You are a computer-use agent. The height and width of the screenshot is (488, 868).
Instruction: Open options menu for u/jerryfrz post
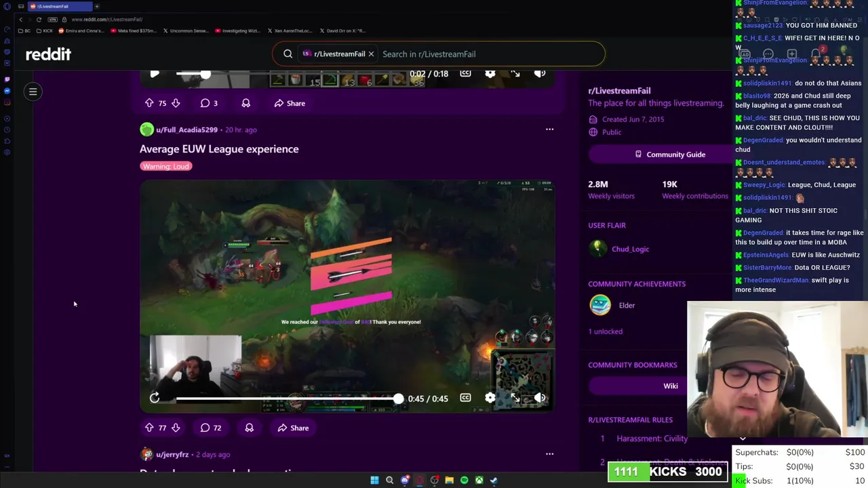point(549,454)
